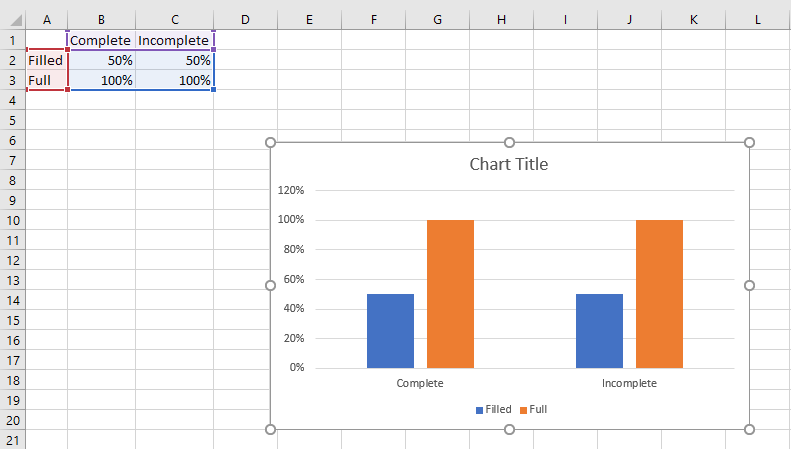Click the Select All corner triangle

tap(16, 20)
